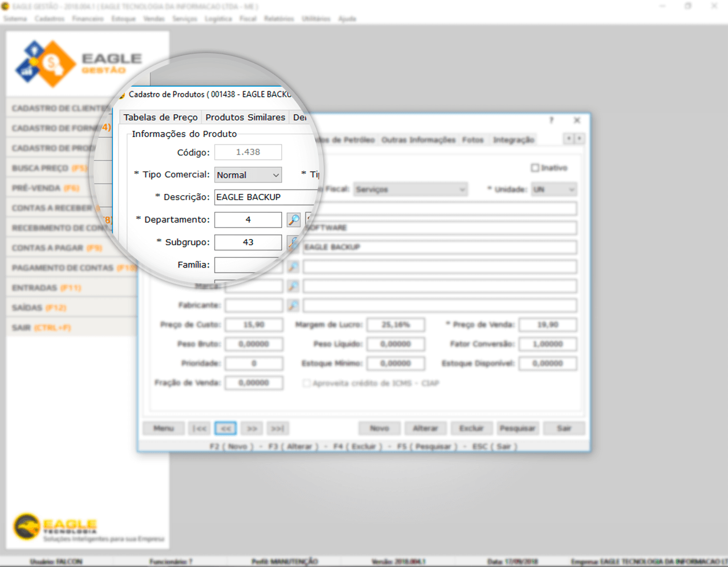This screenshot has height=567, width=728.
Task: Click the Peso Líquido field
Action: click(396, 344)
